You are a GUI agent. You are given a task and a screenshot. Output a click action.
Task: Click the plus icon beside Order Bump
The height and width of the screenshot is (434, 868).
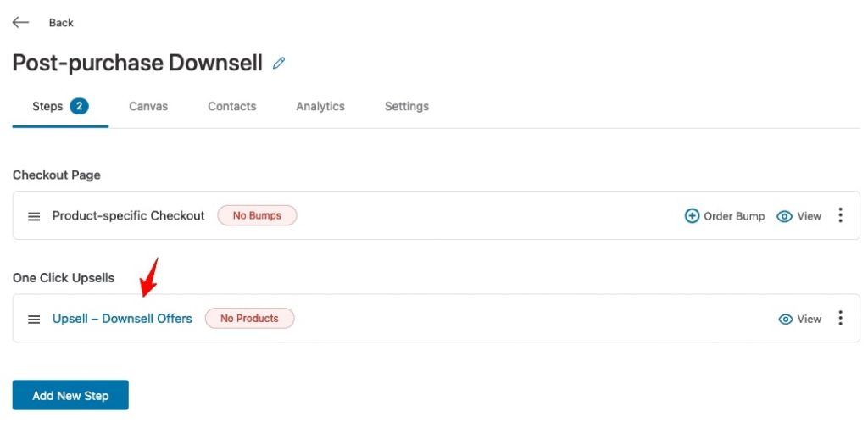692,216
